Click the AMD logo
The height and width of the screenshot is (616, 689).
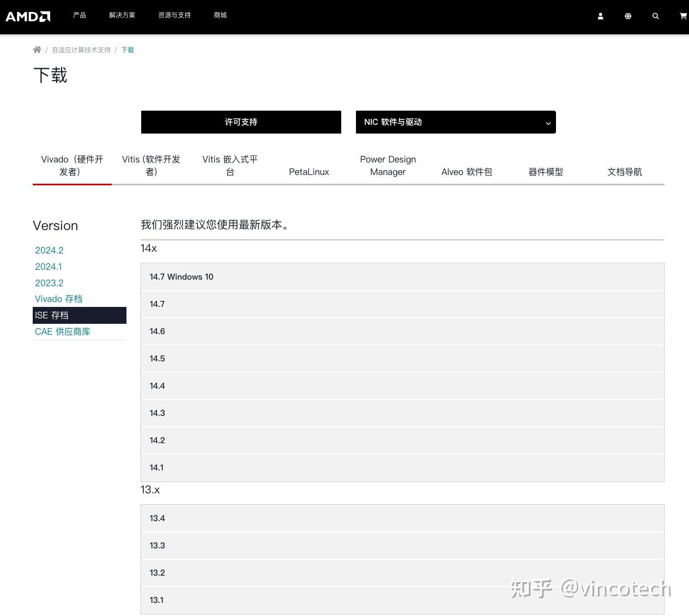[x=28, y=16]
